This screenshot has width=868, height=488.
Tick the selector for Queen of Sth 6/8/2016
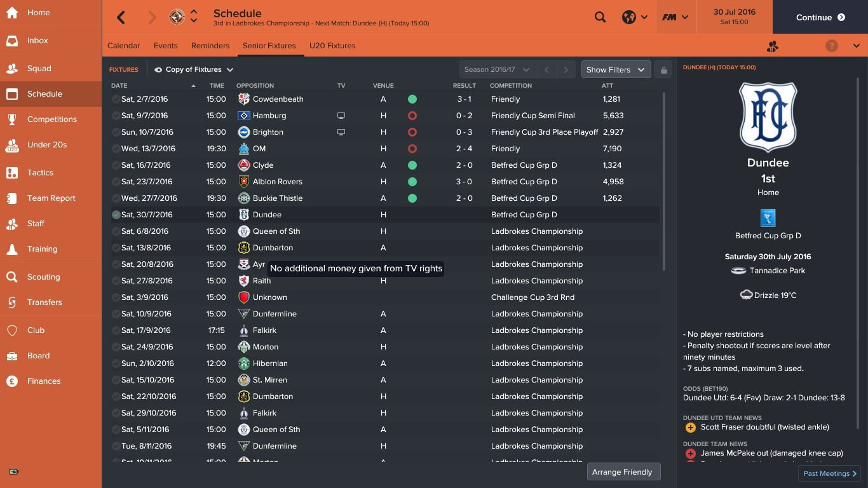coord(116,231)
